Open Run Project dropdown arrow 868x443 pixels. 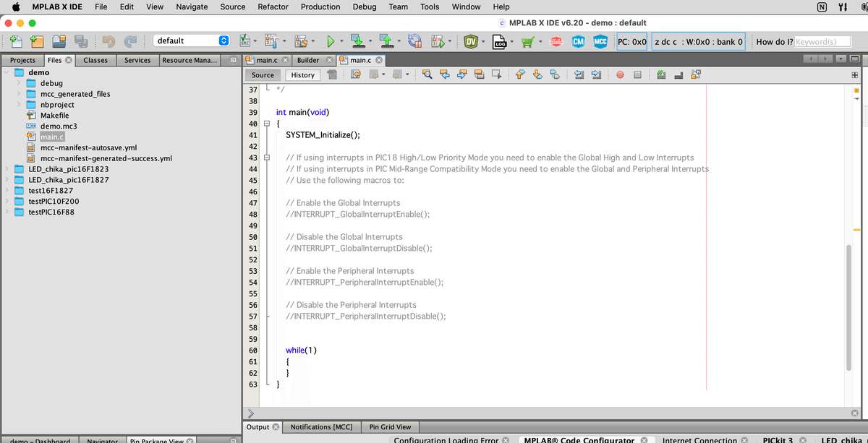(x=341, y=42)
